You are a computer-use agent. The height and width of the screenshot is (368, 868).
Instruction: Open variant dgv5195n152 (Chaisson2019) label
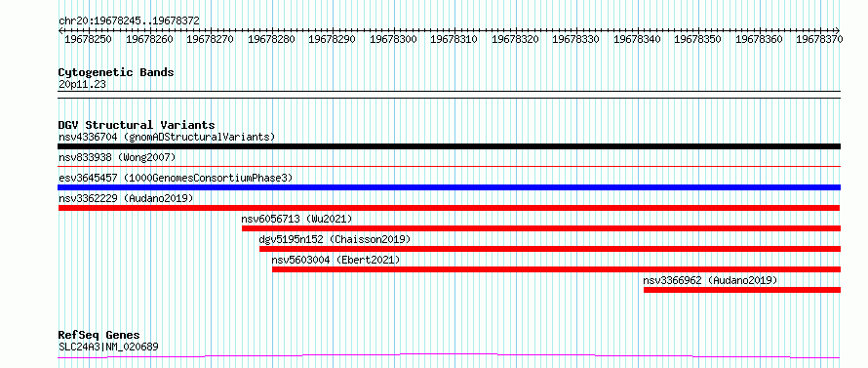point(335,239)
